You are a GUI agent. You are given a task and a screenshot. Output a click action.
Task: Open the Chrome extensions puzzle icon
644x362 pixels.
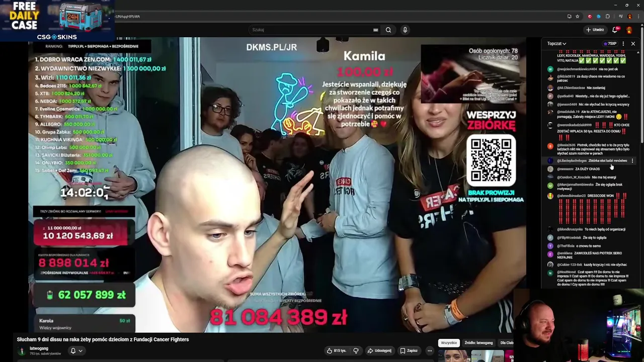pos(607,16)
